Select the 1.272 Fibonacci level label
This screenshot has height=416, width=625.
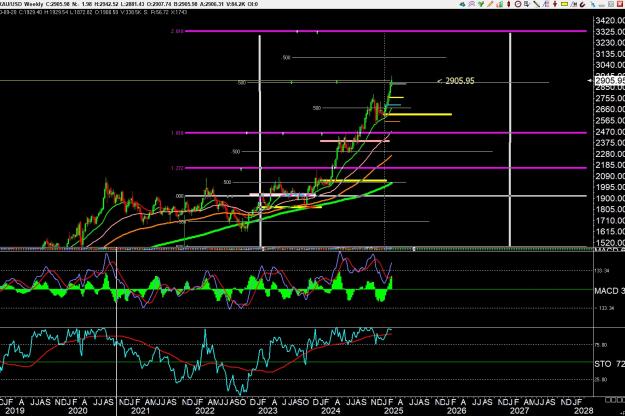click(177, 168)
